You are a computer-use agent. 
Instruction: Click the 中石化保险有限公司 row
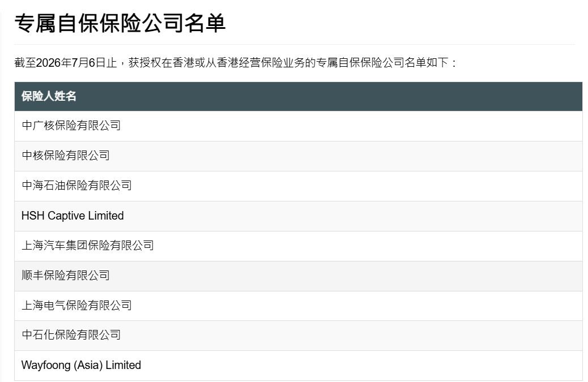(x=298, y=335)
